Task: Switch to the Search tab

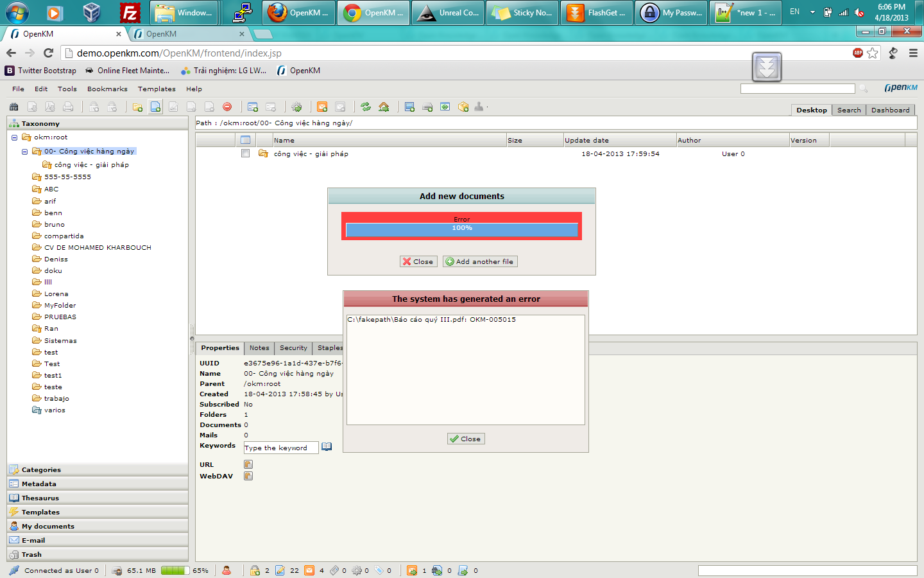Action: 848,110
